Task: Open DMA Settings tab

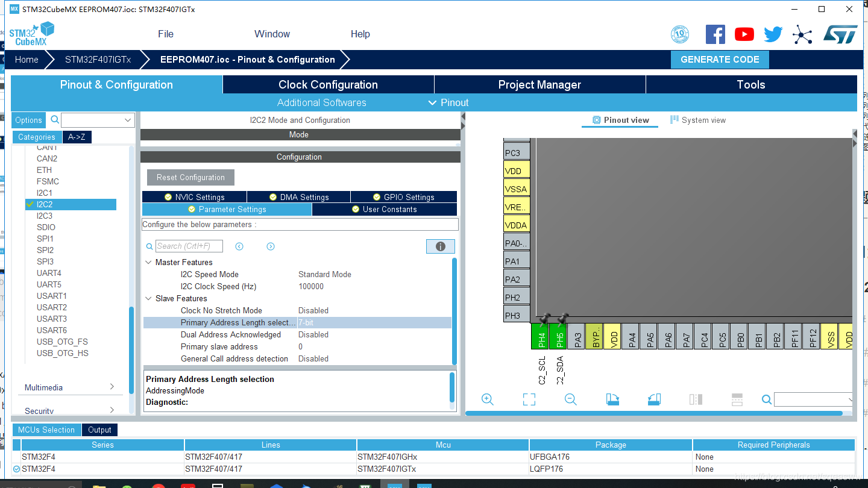Action: click(x=299, y=197)
